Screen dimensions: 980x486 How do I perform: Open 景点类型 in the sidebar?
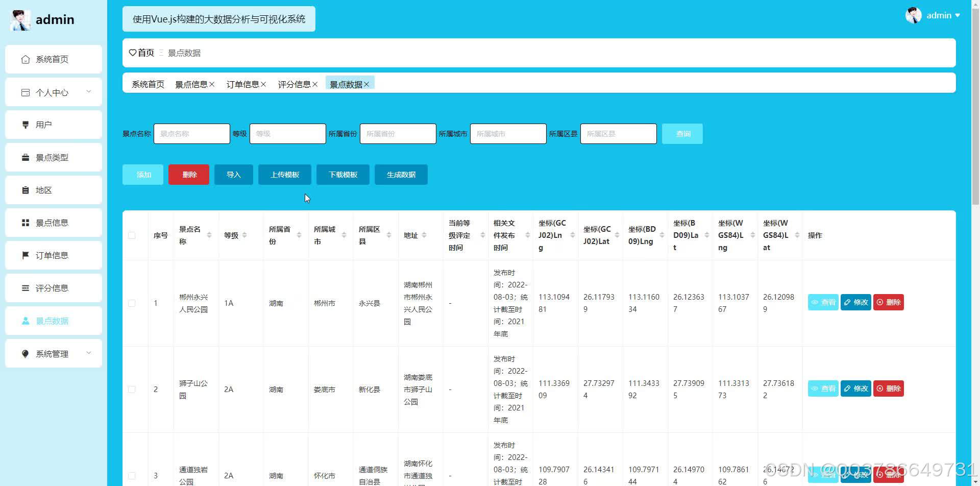pos(54,157)
